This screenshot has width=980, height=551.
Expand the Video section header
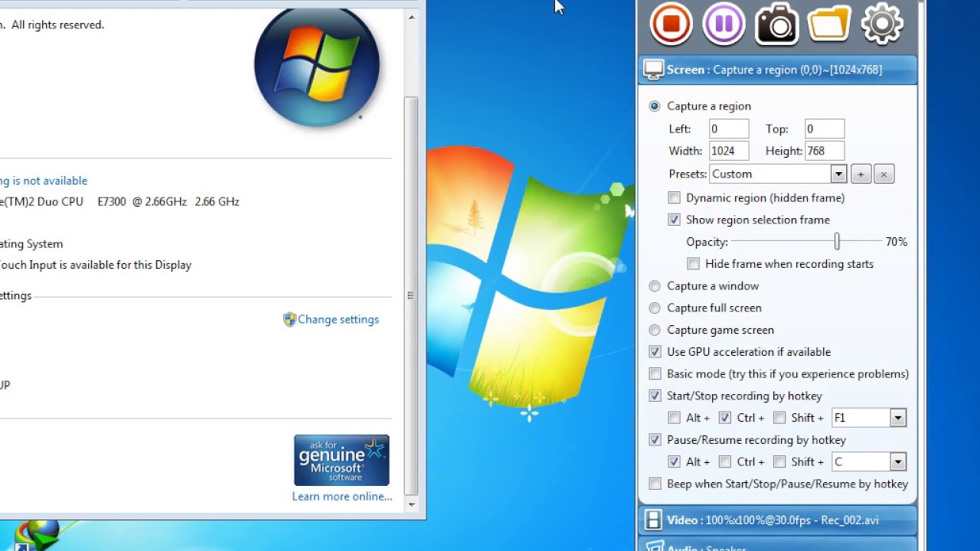click(x=777, y=520)
